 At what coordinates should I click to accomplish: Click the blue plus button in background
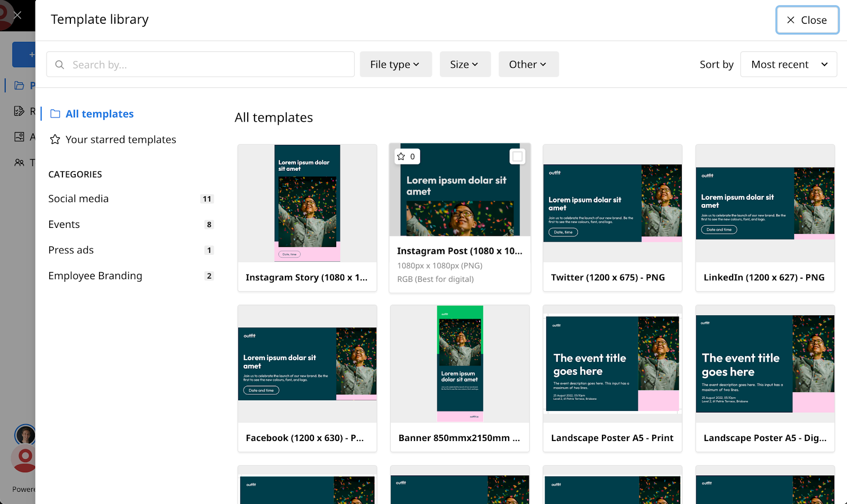pos(24,54)
